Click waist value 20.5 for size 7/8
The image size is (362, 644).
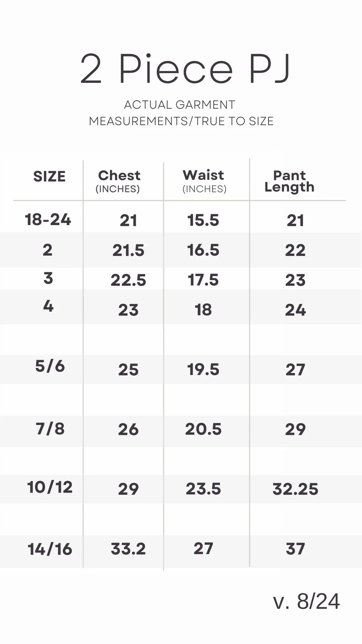[203, 429]
